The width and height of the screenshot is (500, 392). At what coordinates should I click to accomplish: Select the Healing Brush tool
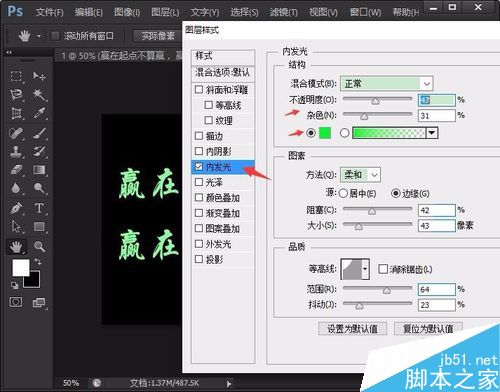click(16, 133)
